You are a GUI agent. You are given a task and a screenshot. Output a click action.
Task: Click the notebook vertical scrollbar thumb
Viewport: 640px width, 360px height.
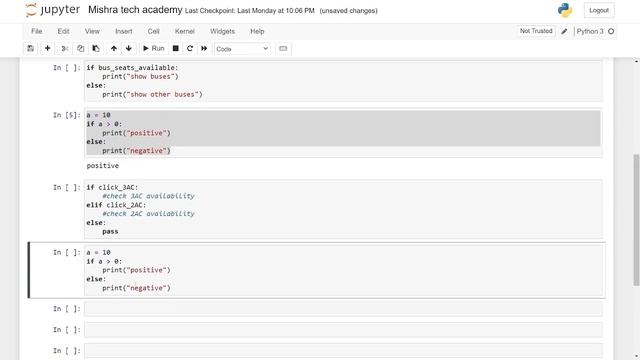[636, 220]
